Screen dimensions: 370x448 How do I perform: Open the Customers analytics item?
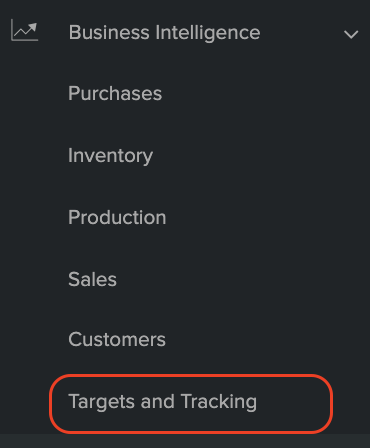coord(117,340)
